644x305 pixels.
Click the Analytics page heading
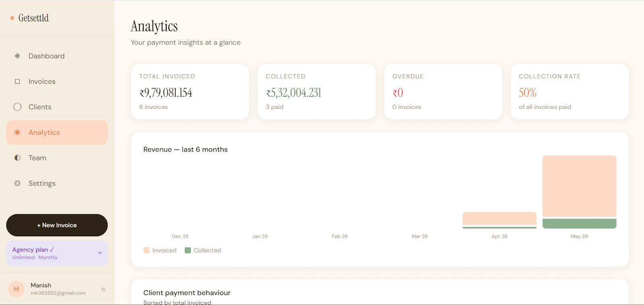click(x=154, y=26)
